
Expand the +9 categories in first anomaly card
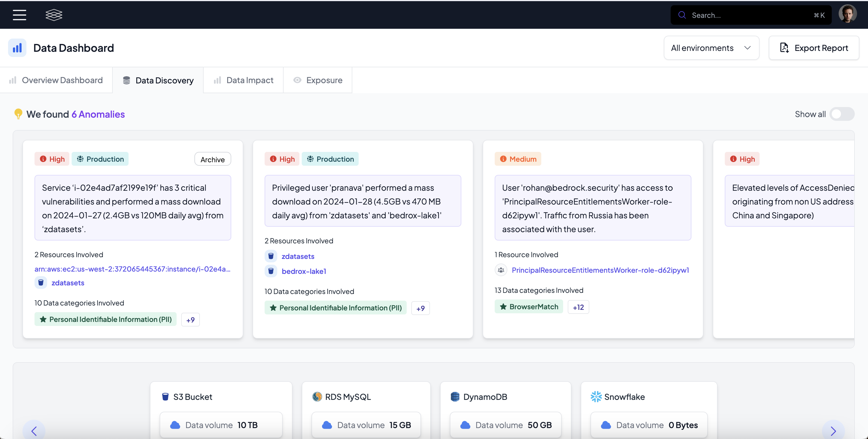[x=190, y=319]
